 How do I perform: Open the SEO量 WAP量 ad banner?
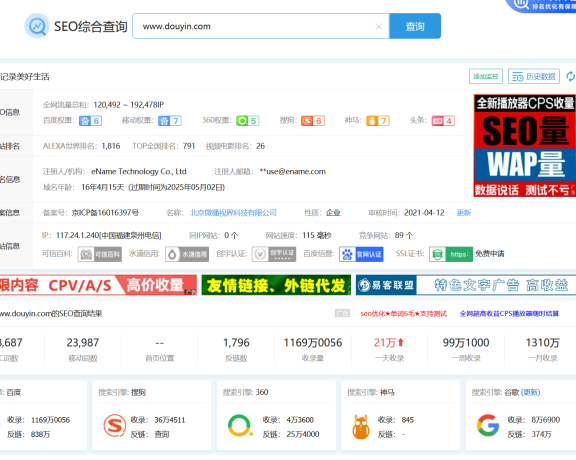(525, 145)
